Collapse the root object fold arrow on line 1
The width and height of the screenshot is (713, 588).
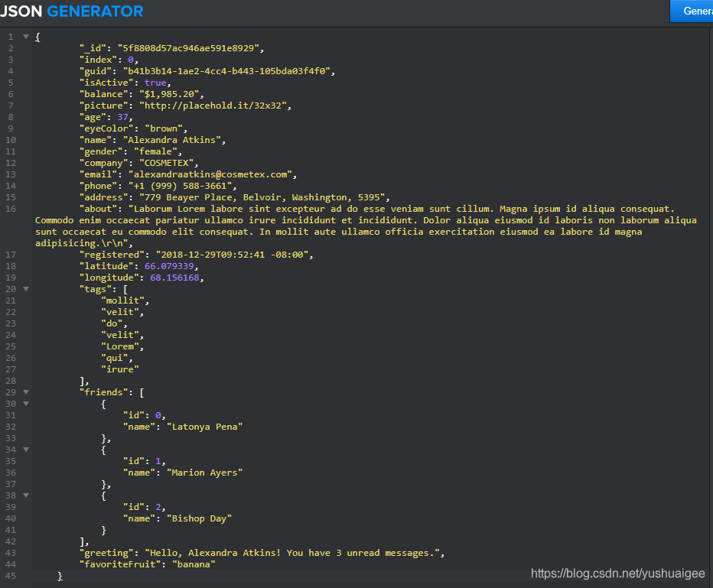point(26,37)
